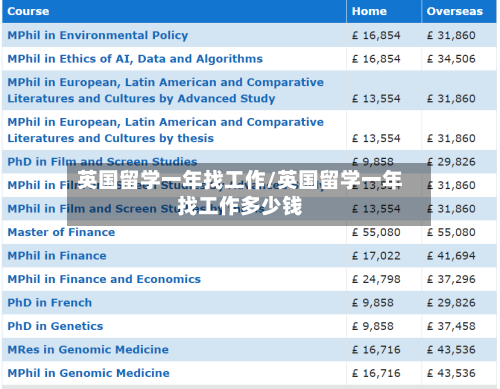Select Home fee £ 9,858 for PhD in French
500x389 pixels.
pyautogui.click(x=373, y=303)
